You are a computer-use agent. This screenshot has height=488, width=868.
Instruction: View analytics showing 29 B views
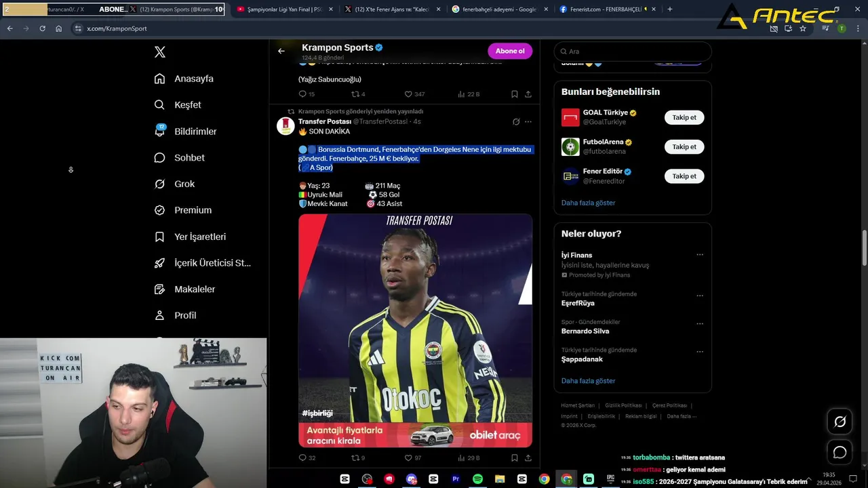469,458
